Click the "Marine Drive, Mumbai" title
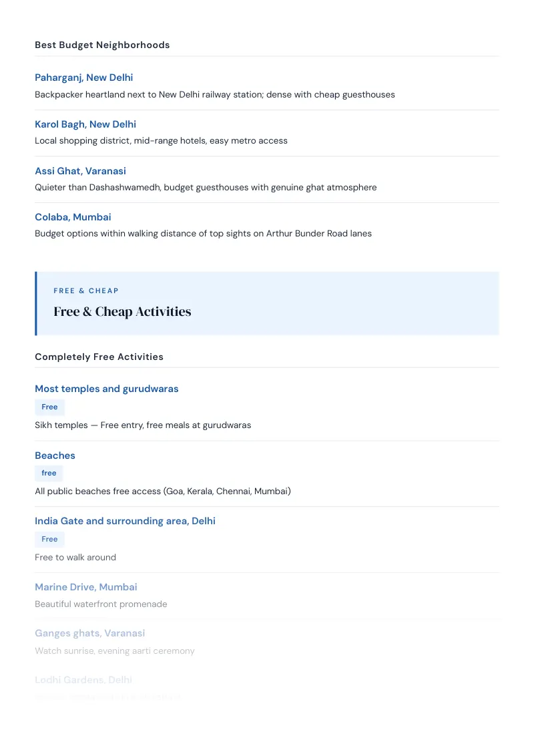 pyautogui.click(x=86, y=587)
